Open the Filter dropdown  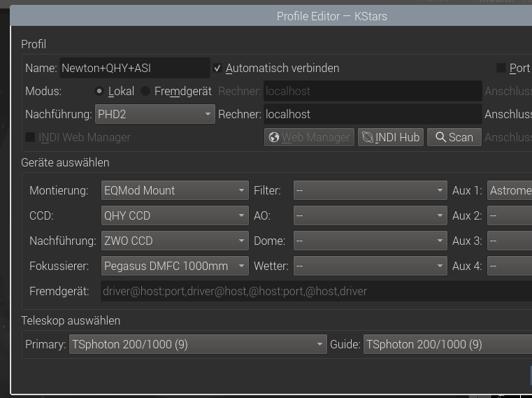click(370, 190)
